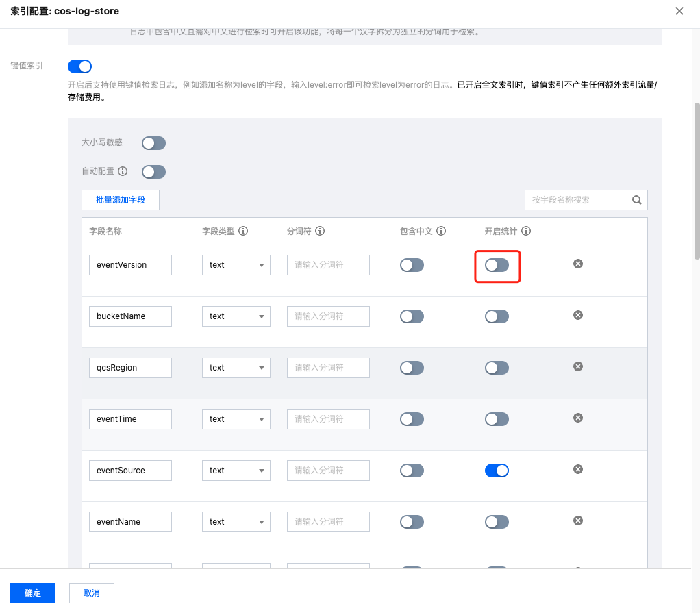Click info icon beside 字段类型 header
This screenshot has height=613, width=700.
click(243, 232)
